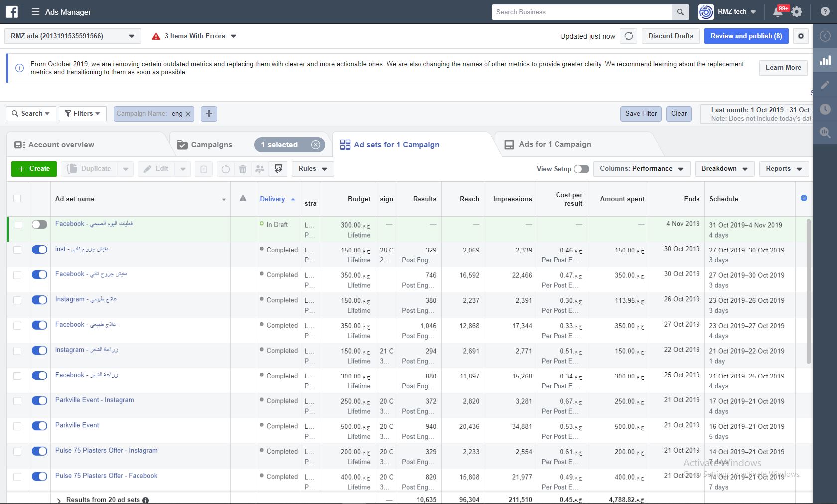Open the inspect magnifier panel in the sidebar
Screen dimensions: 837x504
click(825, 132)
